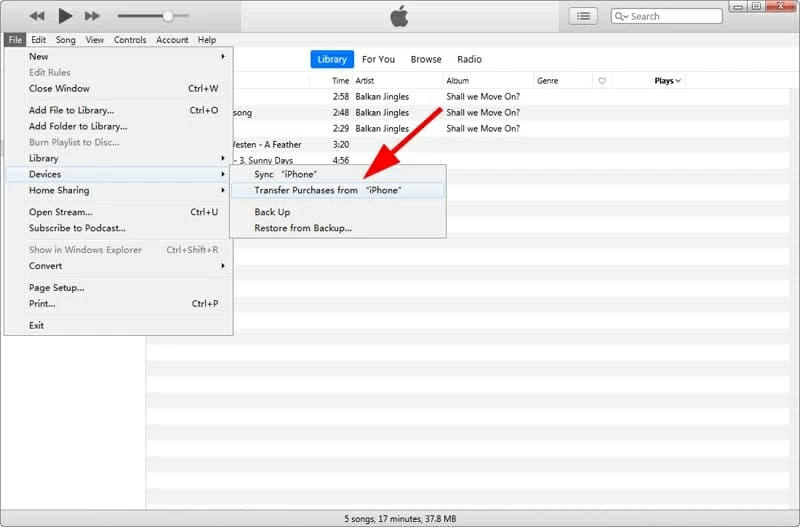This screenshot has width=800, height=527.
Task: Click the magnifier icon in the search box
Action: pyautogui.click(x=622, y=16)
